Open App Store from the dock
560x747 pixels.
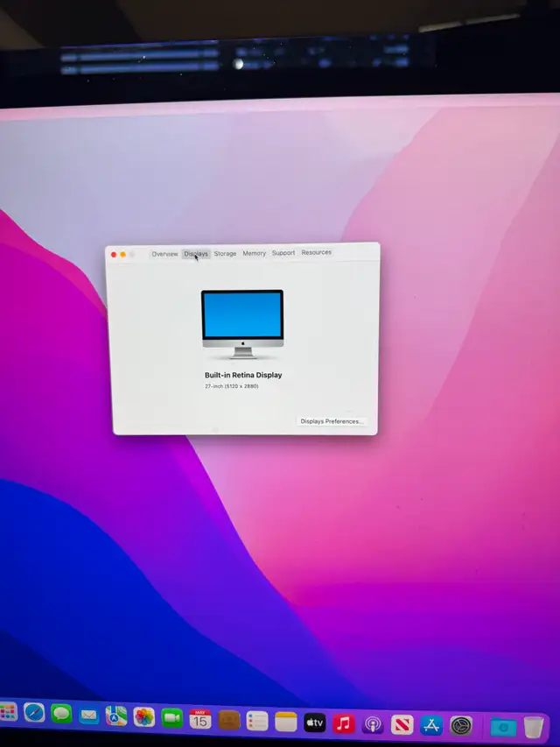click(431, 726)
